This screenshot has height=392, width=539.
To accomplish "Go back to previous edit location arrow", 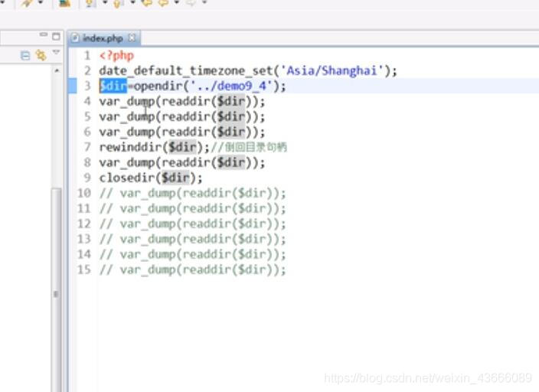I will pyautogui.click(x=147, y=3).
